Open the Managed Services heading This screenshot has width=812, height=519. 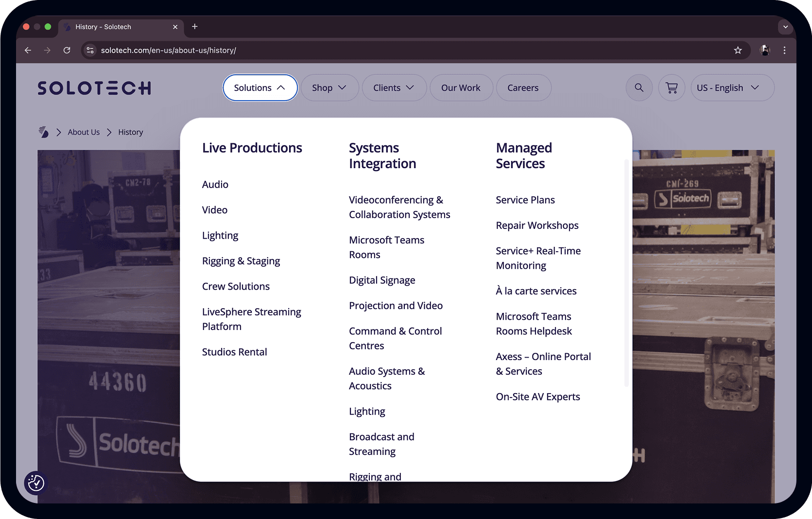(x=524, y=156)
